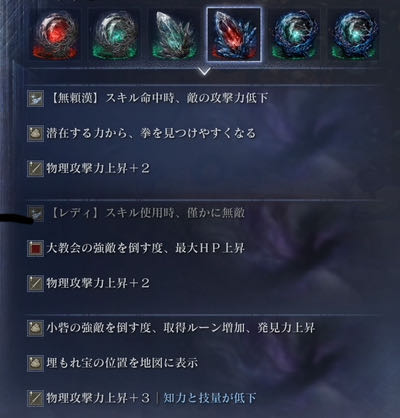Click the sword icon beside 物理攻撃力上昇+3

point(35,398)
